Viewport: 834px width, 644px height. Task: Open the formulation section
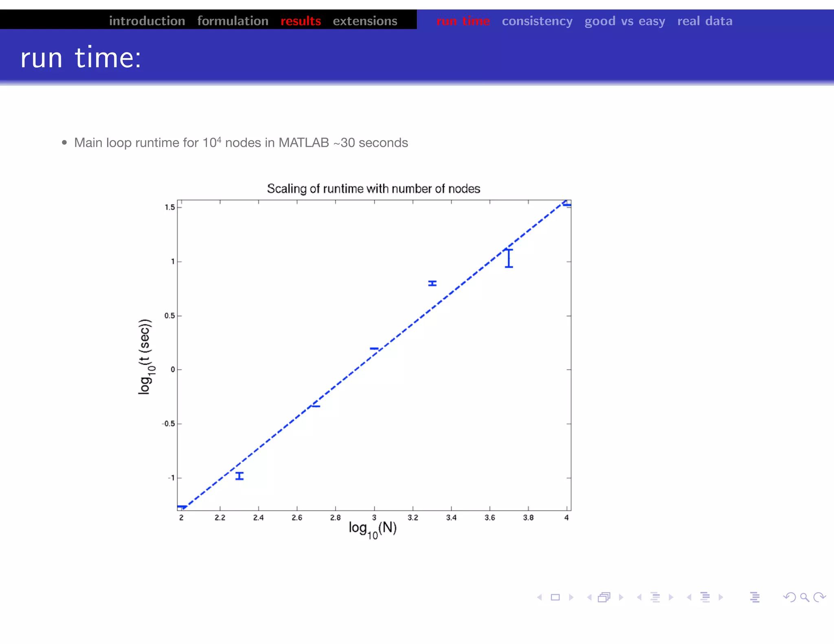(233, 21)
